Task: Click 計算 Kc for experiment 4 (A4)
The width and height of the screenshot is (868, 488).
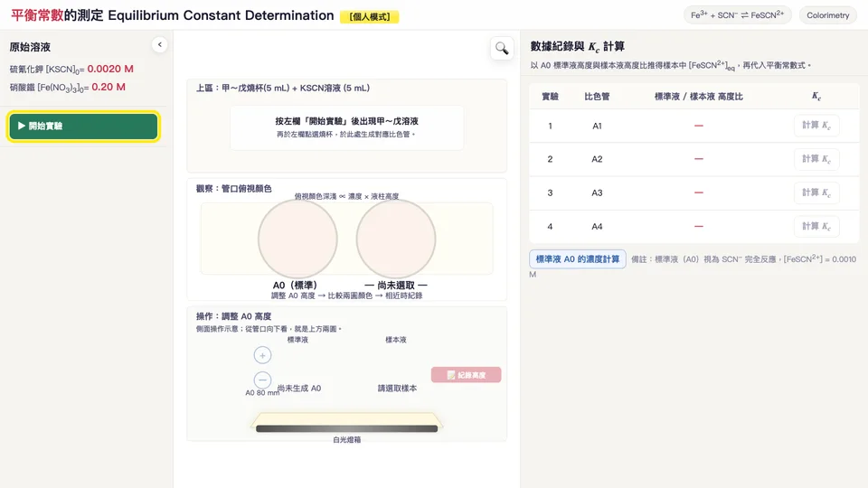Action: (x=816, y=226)
